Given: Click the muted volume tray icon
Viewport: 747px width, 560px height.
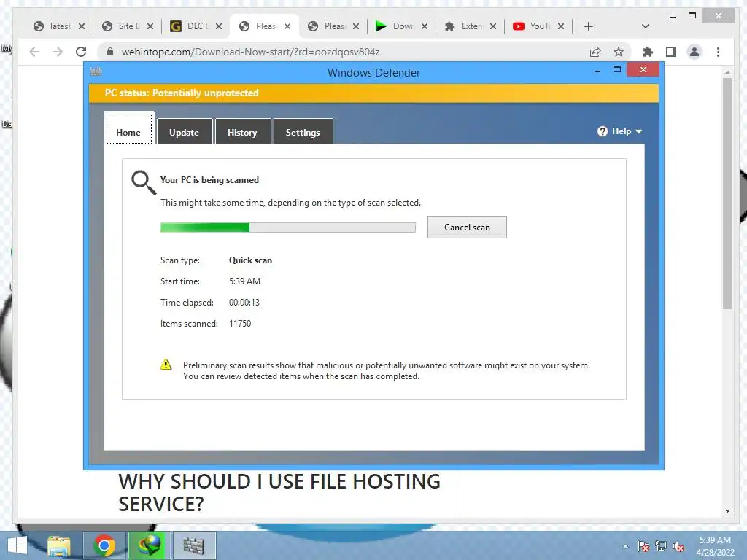Looking at the screenshot, I should pyautogui.click(x=678, y=547).
